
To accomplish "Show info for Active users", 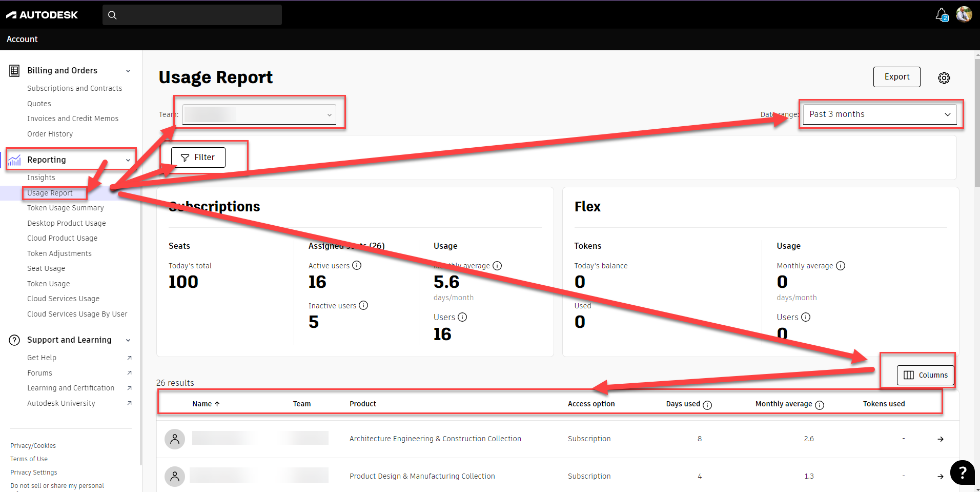I will coord(357,265).
